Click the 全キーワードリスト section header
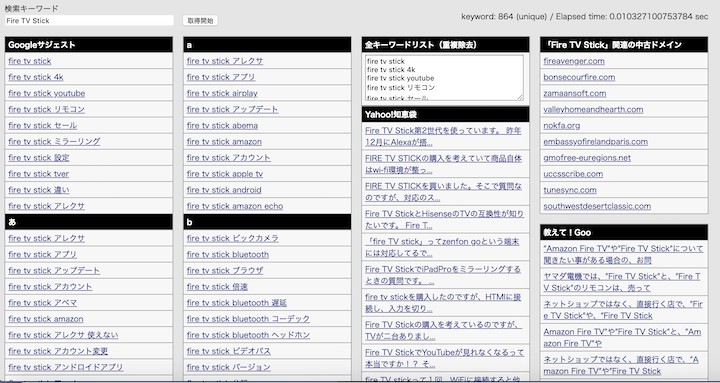This screenshot has height=383, width=720. [445, 45]
